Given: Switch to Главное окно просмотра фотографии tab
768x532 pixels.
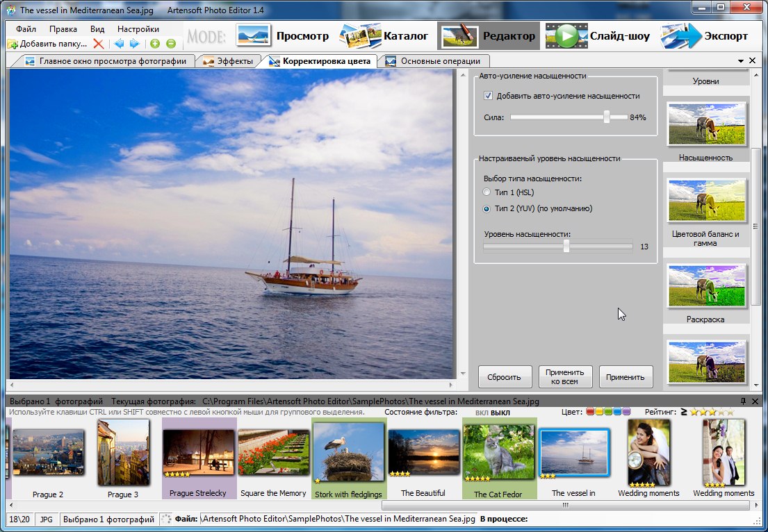Looking at the screenshot, I should (106, 61).
